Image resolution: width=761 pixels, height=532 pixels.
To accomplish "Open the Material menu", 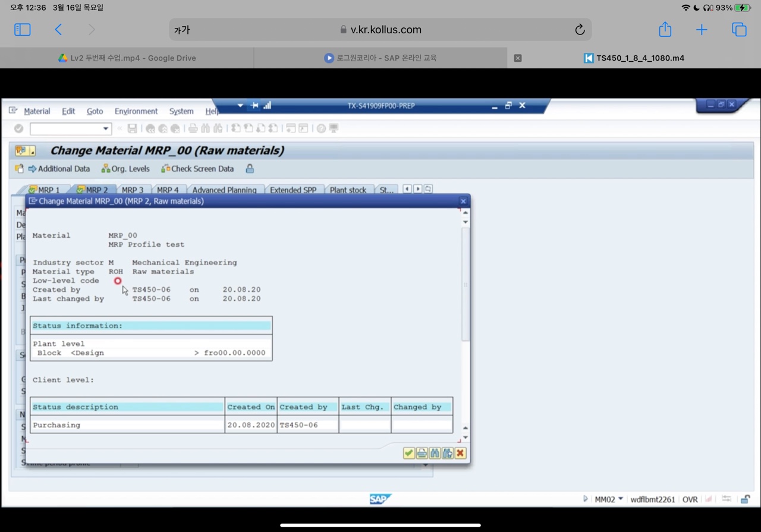I will click(37, 111).
